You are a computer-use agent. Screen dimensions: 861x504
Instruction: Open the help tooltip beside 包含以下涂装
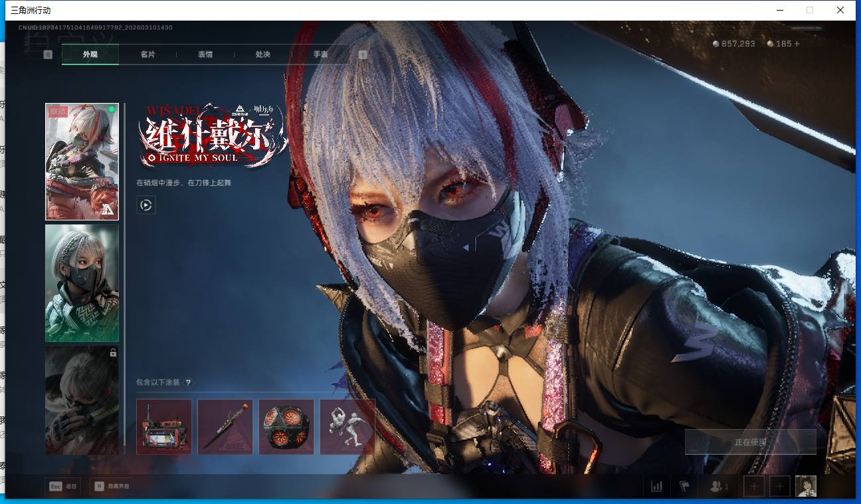pos(188,382)
